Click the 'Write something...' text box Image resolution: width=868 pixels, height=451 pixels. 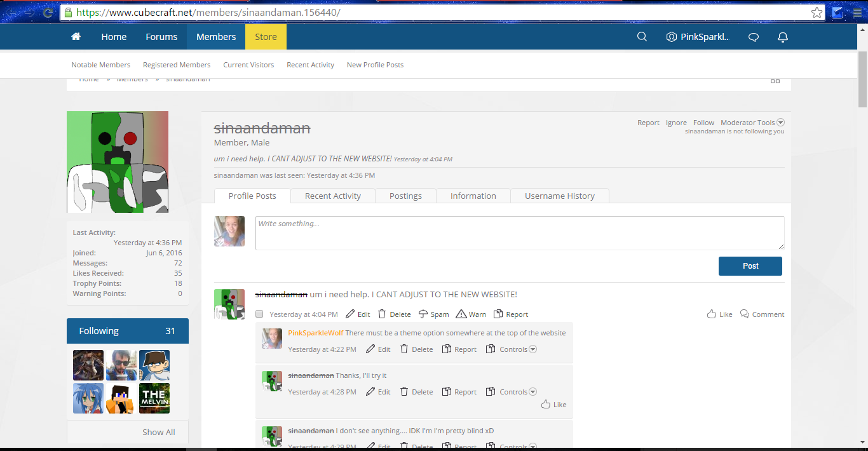pyautogui.click(x=520, y=232)
